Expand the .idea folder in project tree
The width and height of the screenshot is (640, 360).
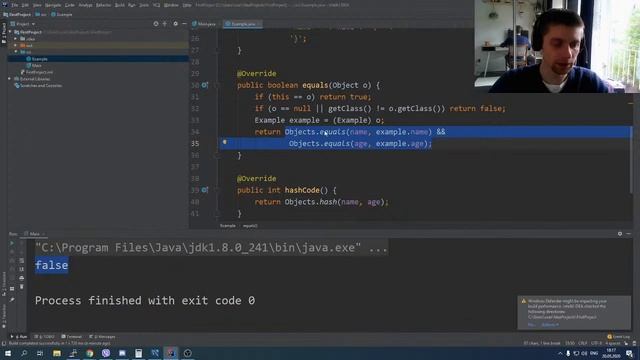pos(16,39)
